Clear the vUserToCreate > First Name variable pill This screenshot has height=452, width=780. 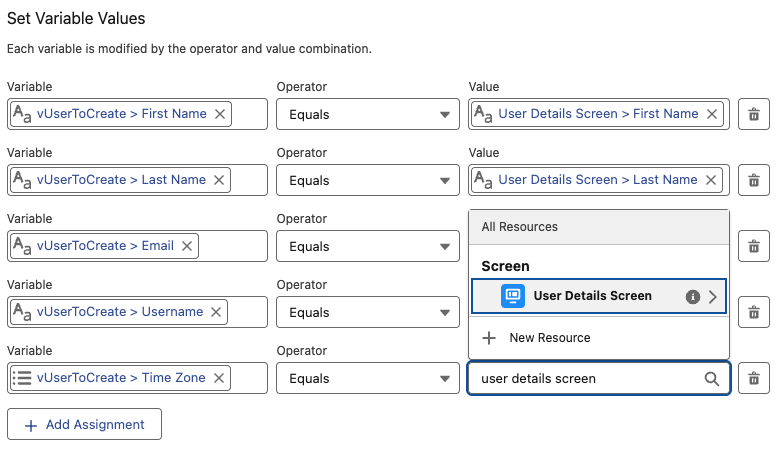[x=220, y=114]
